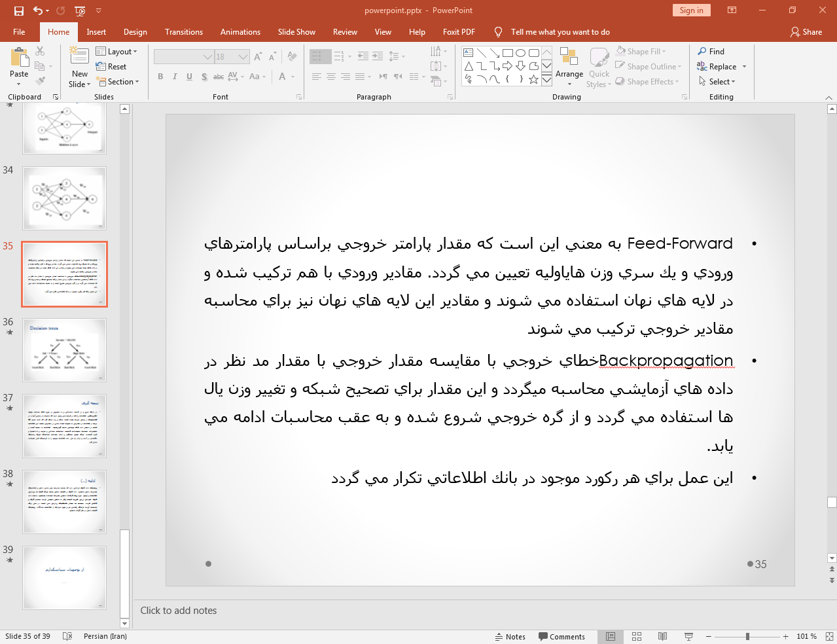Select slide 39 thumbnail
This screenshot has width=837, height=644.
click(x=64, y=577)
